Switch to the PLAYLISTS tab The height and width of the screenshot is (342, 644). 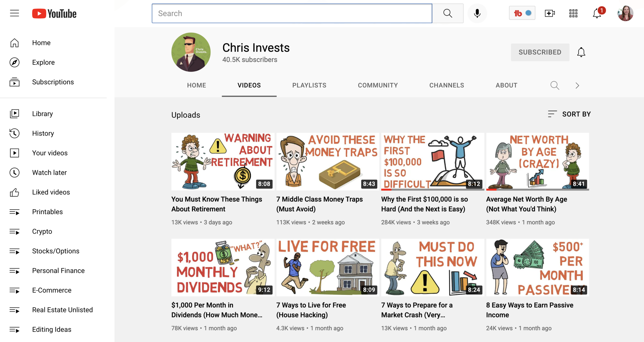click(x=309, y=85)
